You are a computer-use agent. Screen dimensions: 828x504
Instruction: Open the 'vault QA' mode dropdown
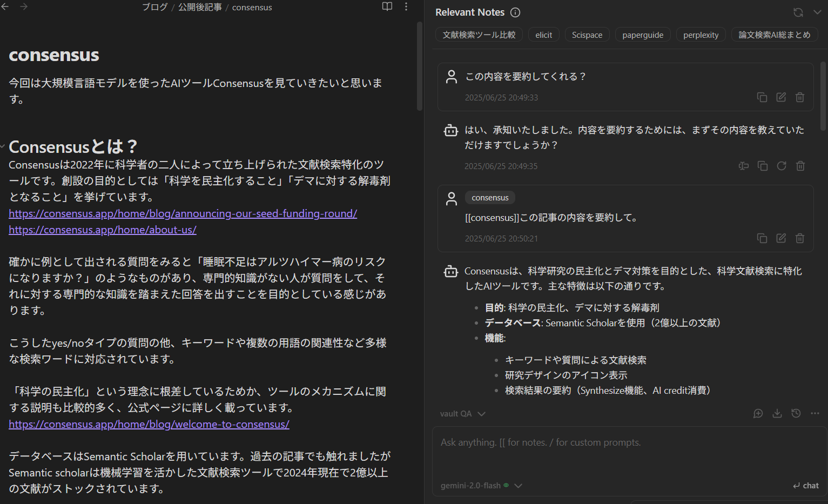tap(463, 414)
